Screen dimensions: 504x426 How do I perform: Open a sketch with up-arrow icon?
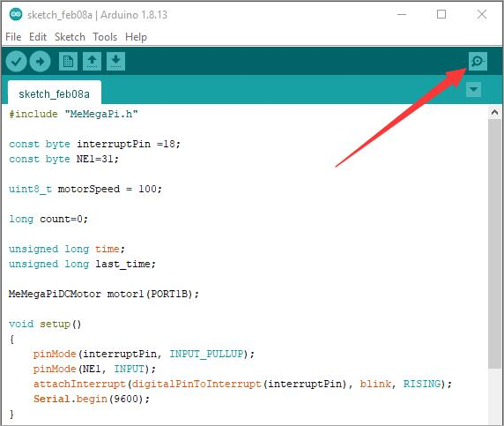point(92,61)
